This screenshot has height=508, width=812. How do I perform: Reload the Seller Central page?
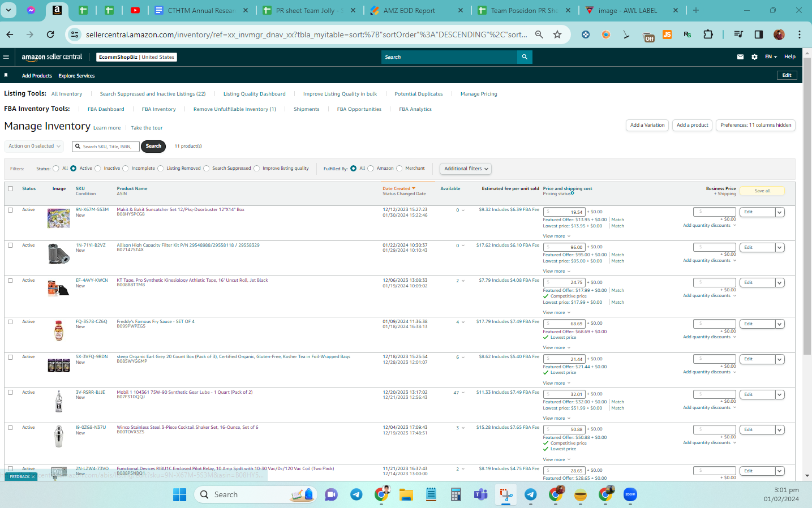coord(50,35)
